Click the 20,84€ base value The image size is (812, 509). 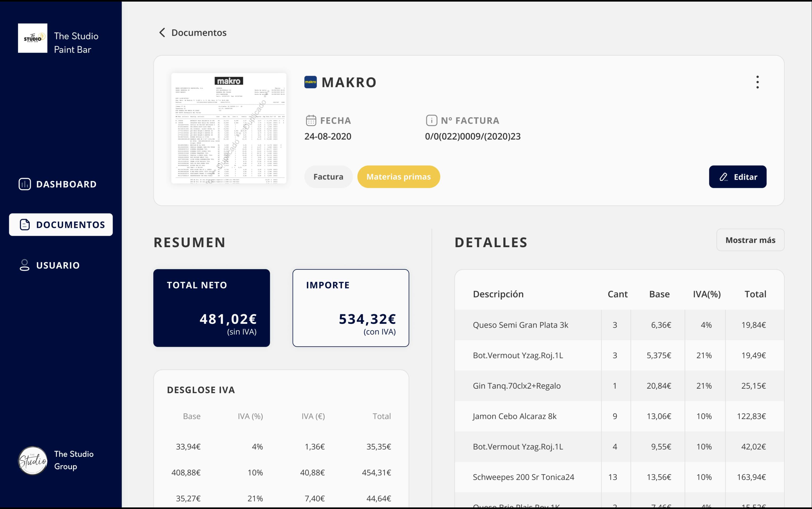click(x=659, y=386)
